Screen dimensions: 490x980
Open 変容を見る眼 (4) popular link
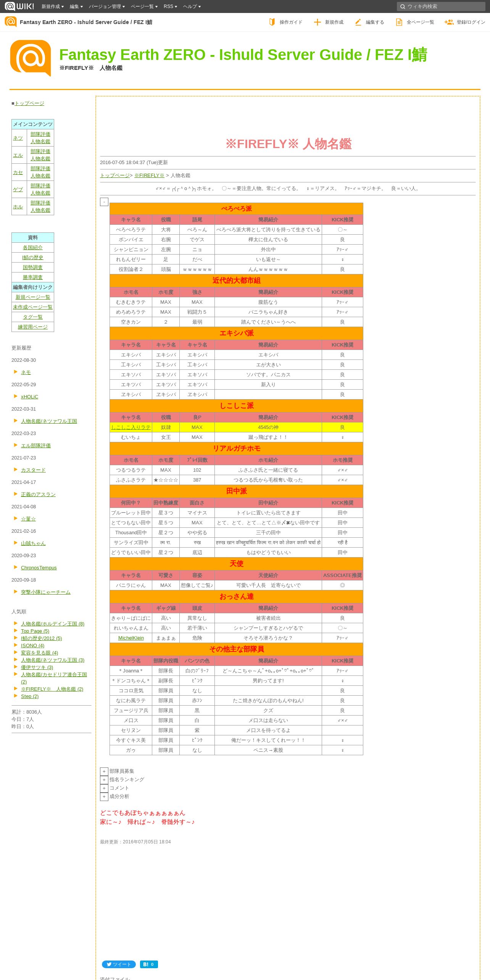pyautogui.click(x=39, y=653)
